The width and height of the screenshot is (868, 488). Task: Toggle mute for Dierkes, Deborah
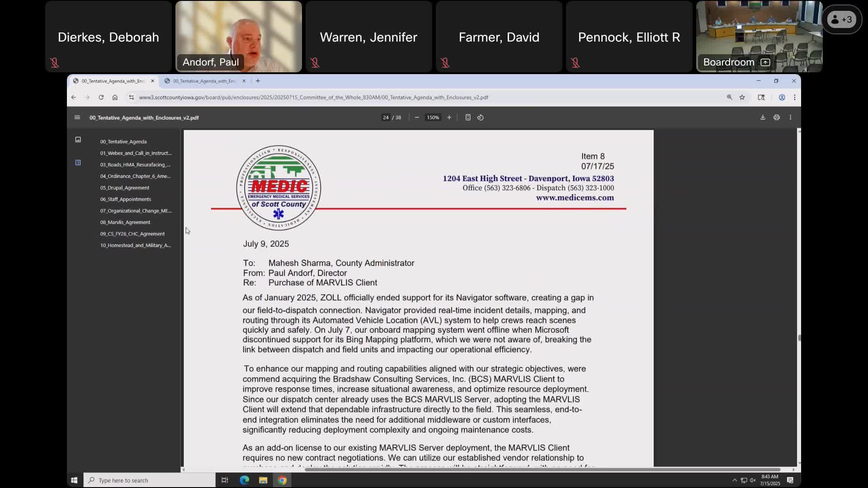click(54, 63)
